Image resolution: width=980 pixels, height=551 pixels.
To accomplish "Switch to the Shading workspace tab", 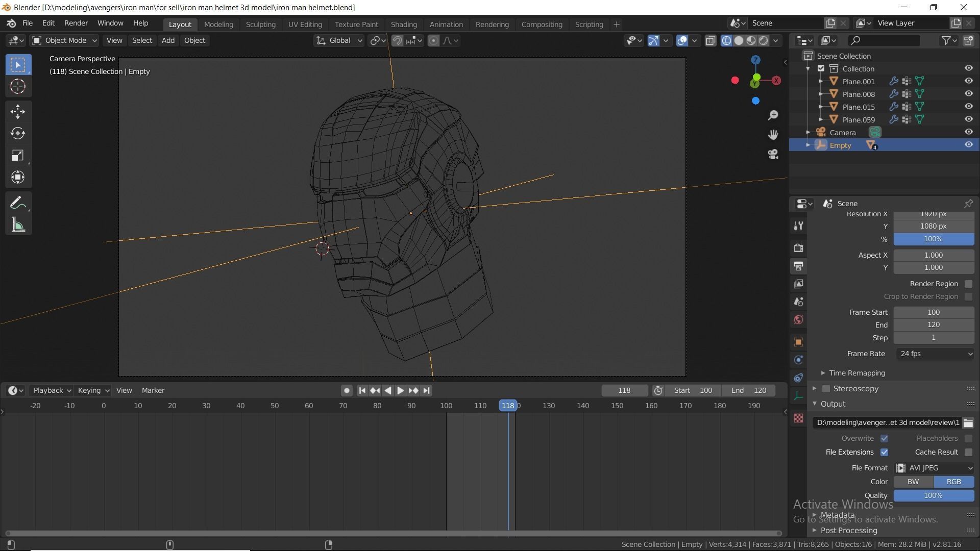I will pos(404,24).
